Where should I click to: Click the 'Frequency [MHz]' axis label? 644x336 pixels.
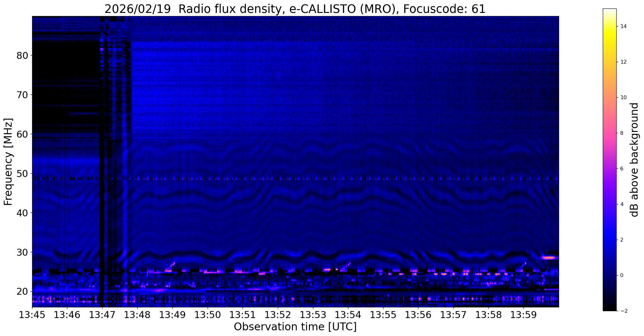click(x=8, y=162)
